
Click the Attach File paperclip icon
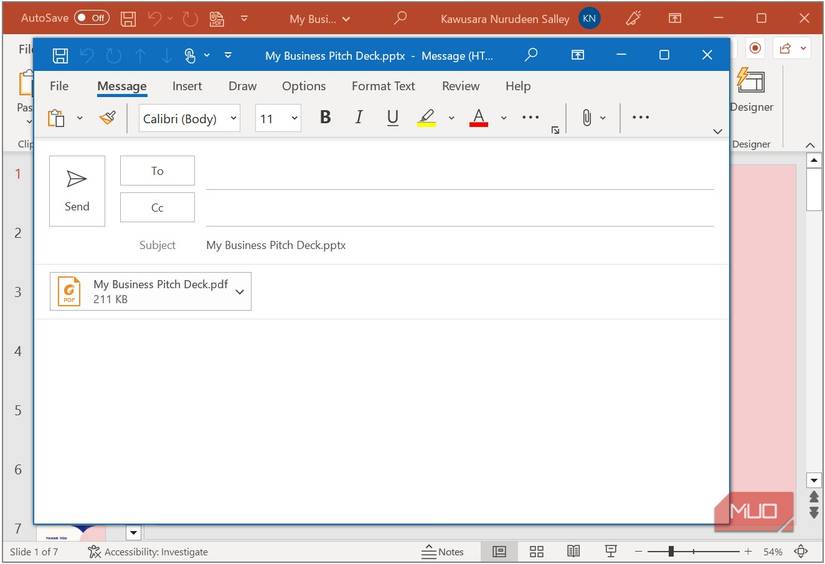pyautogui.click(x=587, y=117)
